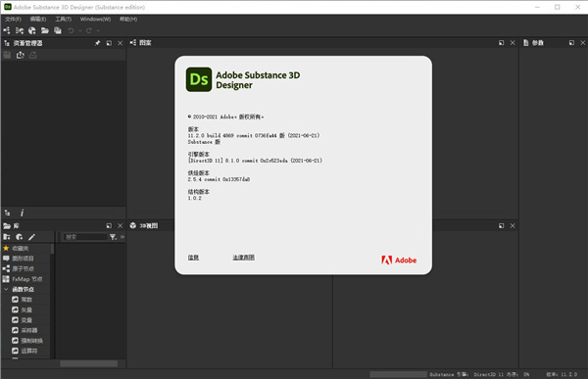Open the Windows(W) menu
588x379 pixels.
click(95, 20)
